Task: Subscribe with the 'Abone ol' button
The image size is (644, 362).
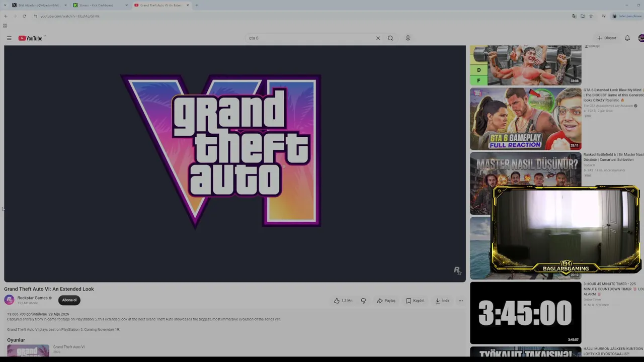Action: coord(69,300)
